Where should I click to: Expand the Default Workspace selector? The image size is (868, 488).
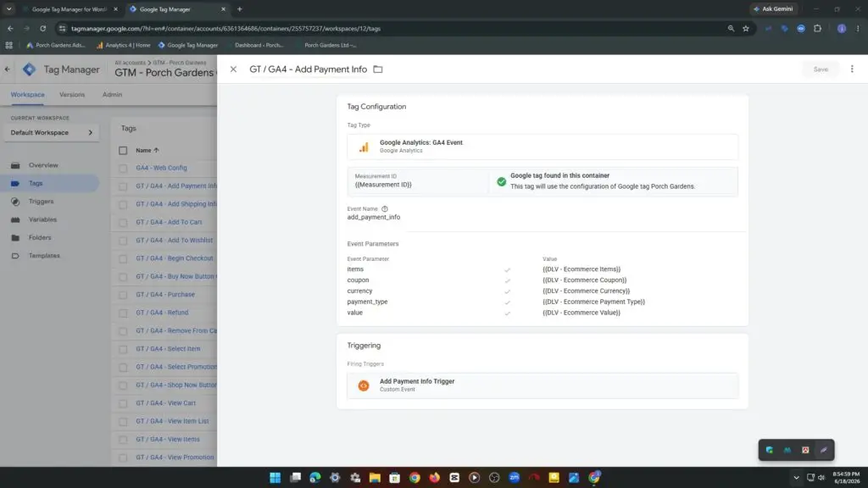[x=52, y=133]
